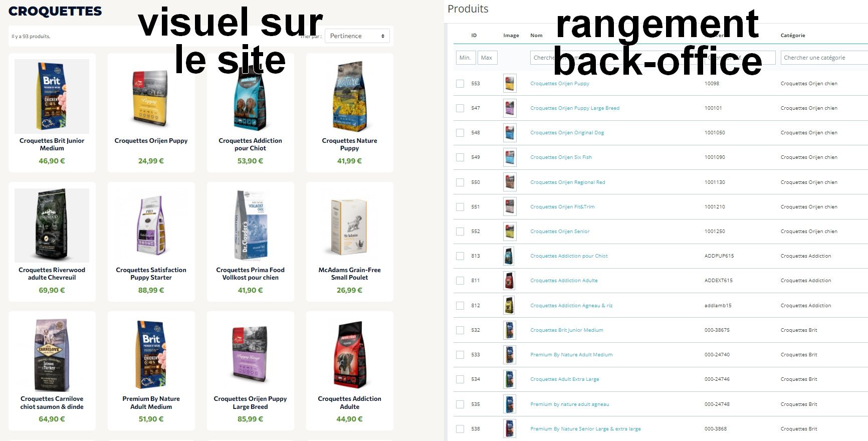
Task: Click the Riverwood adulte Chevreuil bag image
Action: 52,225
